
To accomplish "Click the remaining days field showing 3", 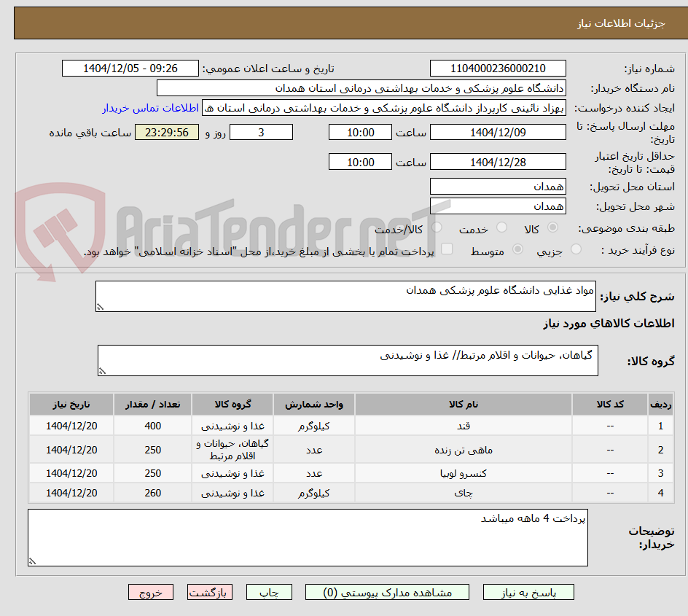I will click(261, 132).
